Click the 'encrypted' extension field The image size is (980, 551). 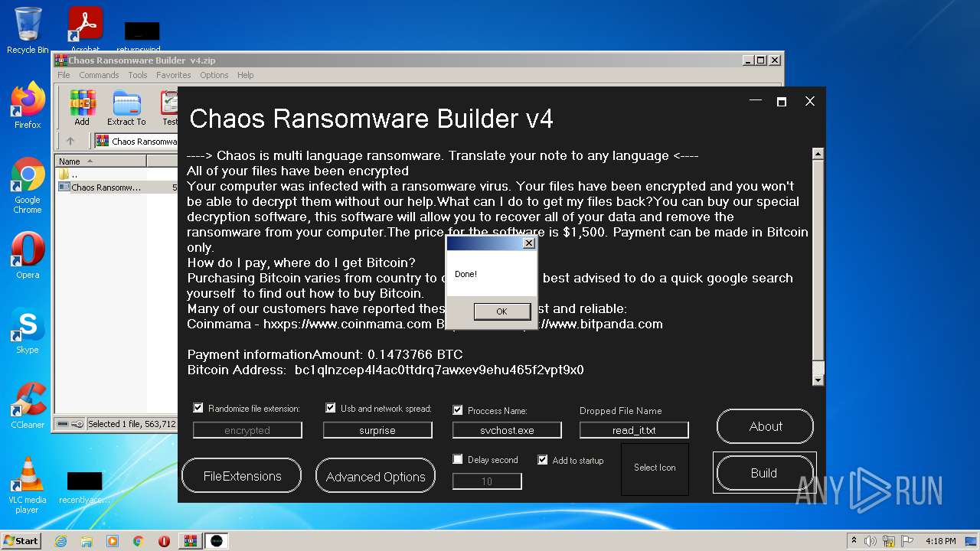[247, 430]
